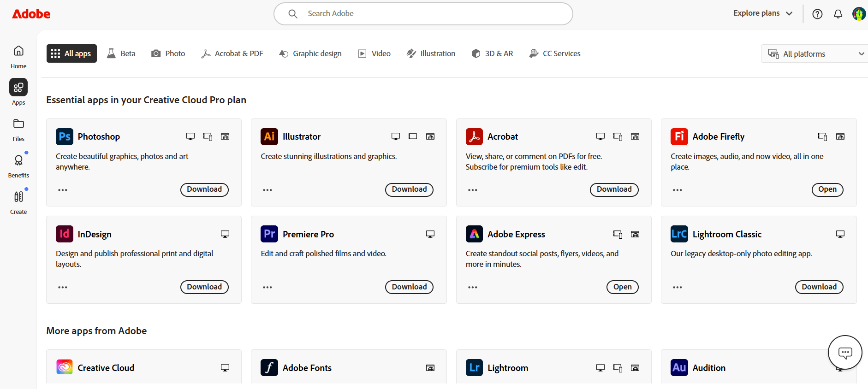The width and height of the screenshot is (868, 389).
Task: Switch to the Video tab
Action: 375,53
